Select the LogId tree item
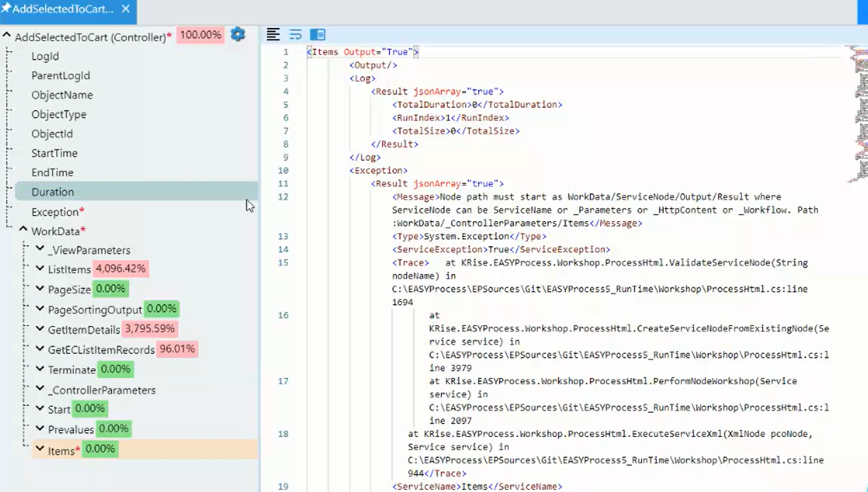The image size is (868, 492). click(44, 56)
